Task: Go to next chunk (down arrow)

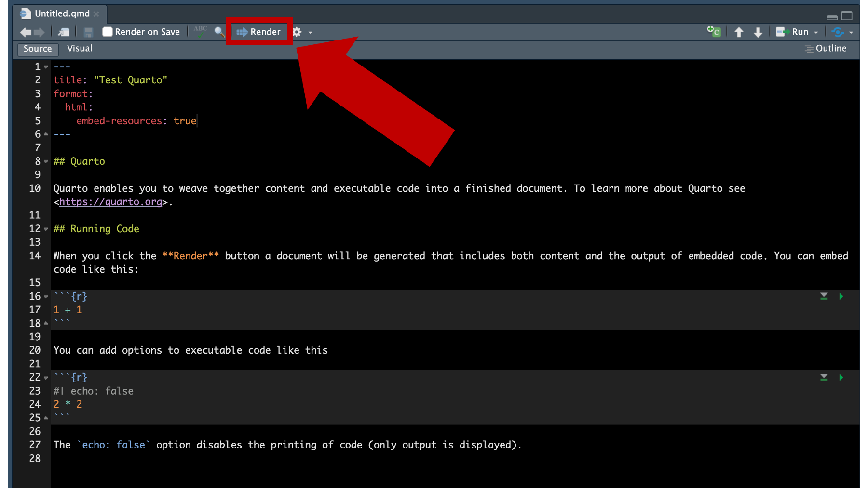Action: [x=758, y=32]
